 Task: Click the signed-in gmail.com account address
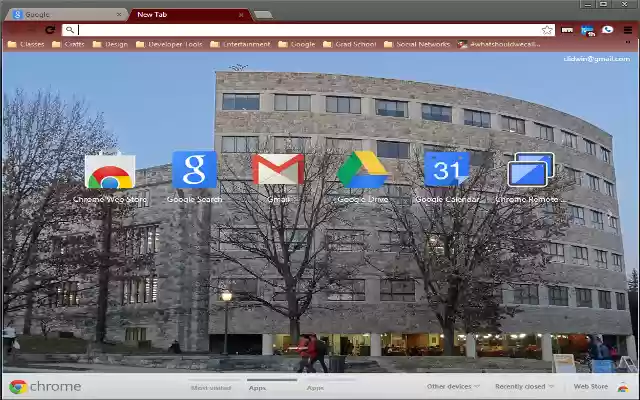point(596,59)
